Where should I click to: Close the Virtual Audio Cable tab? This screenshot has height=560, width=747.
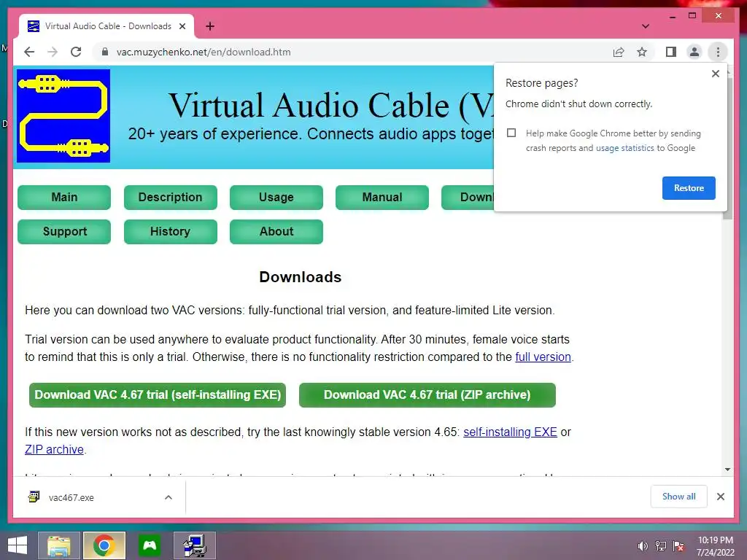coord(182,27)
